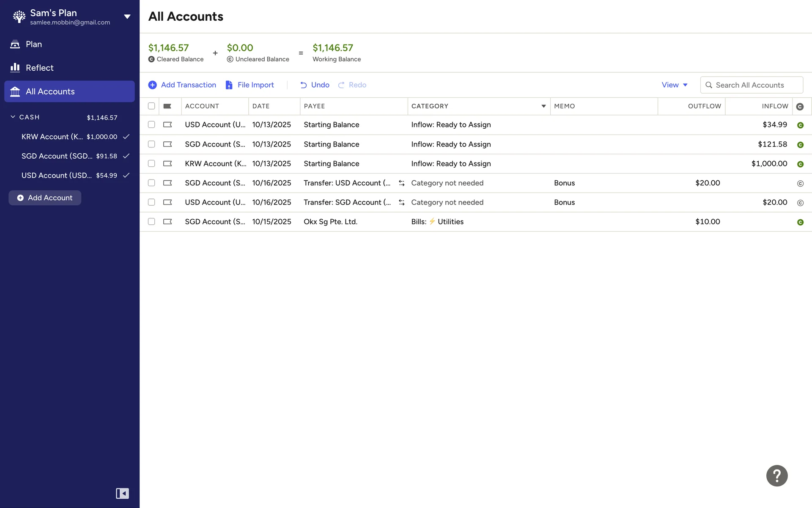Viewport: 812px width, 508px height.
Task: Select the $34.99 Starting Balance row checkbox
Action: 151,124
